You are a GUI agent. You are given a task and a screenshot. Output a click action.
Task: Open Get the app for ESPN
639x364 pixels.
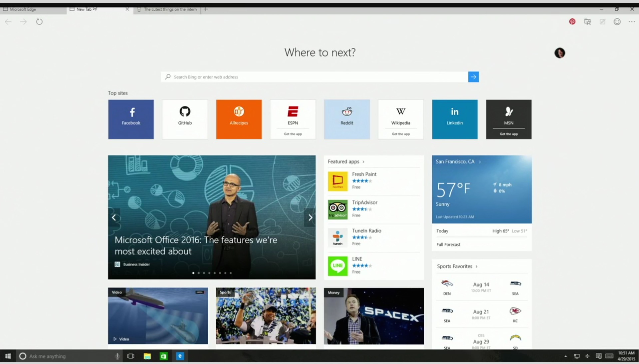(293, 134)
